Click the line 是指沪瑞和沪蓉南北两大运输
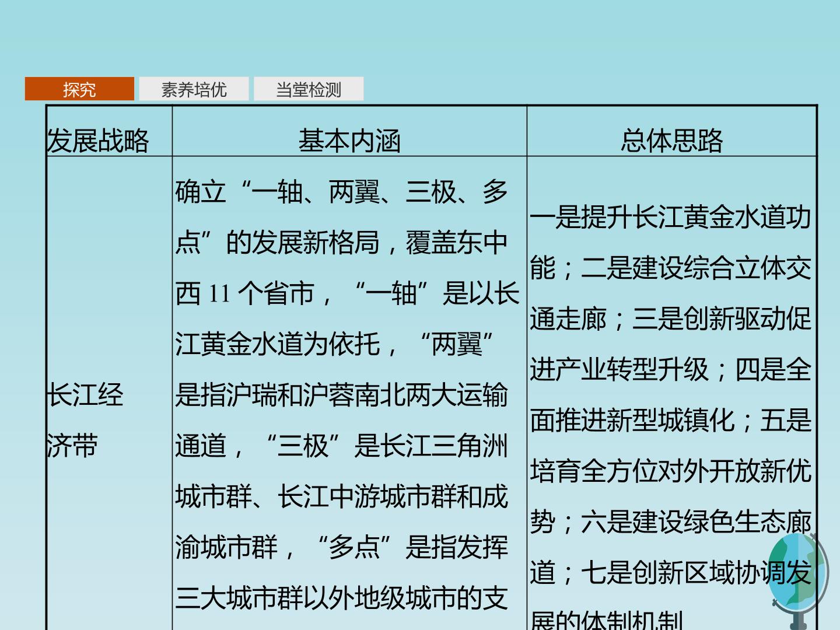Viewport: 840px width, 630px height. tap(341, 395)
